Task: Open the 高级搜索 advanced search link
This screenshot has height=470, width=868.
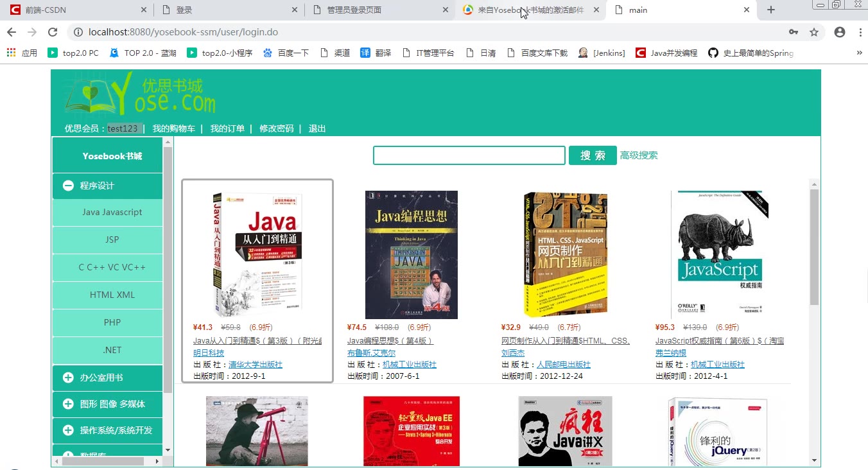Action: tap(639, 155)
